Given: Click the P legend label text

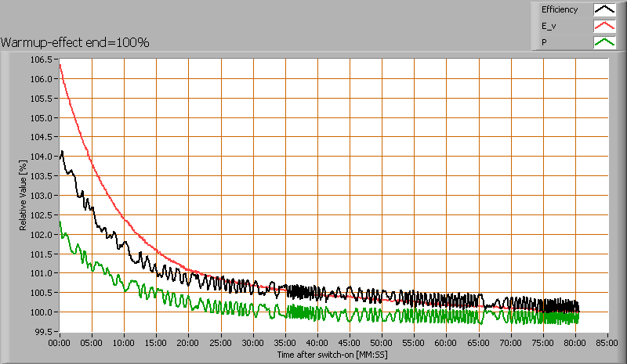Looking at the screenshot, I should click(x=544, y=42).
